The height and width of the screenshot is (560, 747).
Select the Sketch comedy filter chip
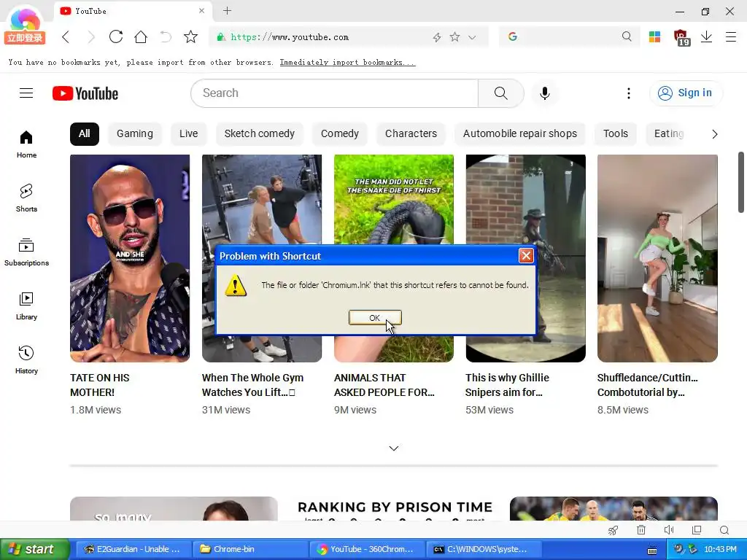259,134
